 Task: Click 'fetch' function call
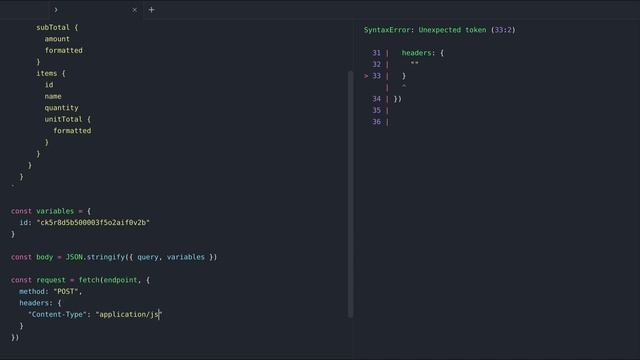[89, 280]
